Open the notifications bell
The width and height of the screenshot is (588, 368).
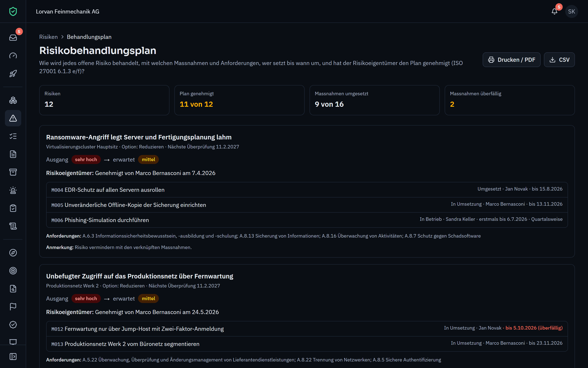click(x=555, y=11)
